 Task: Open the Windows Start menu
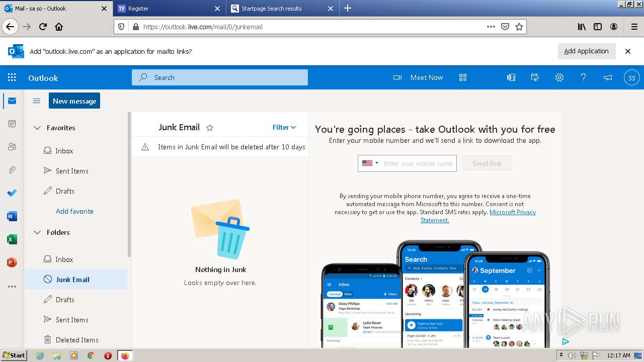[14, 355]
